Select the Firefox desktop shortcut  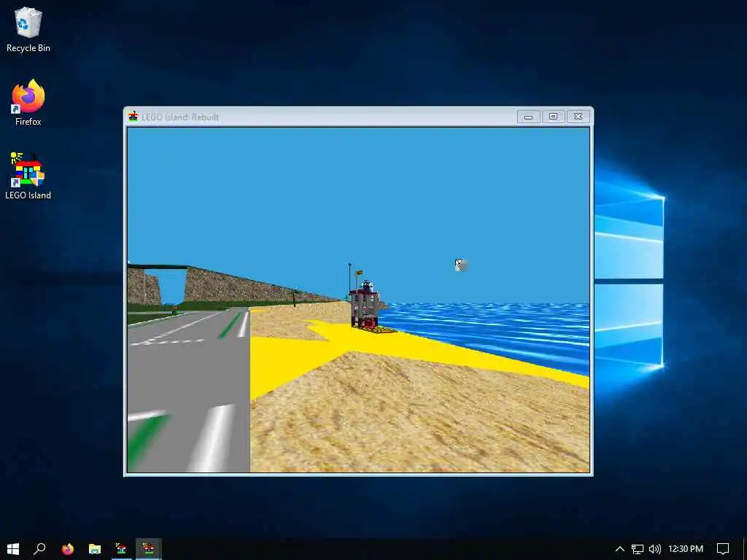pos(28,103)
